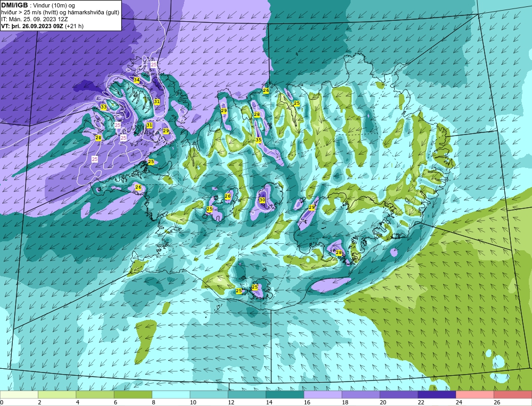This screenshot has width=532, height=406.
Task: Click the 22–24 m/s deep indigo legend swatch
Action: coord(437,394)
